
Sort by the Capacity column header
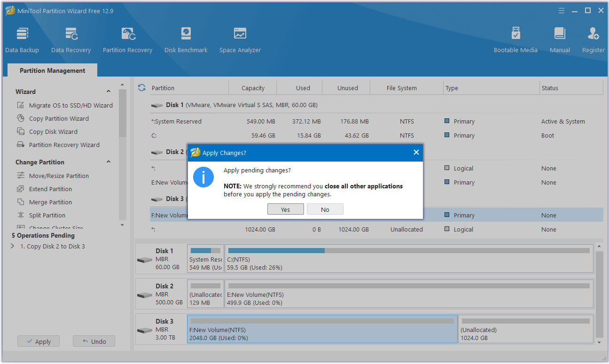253,88
